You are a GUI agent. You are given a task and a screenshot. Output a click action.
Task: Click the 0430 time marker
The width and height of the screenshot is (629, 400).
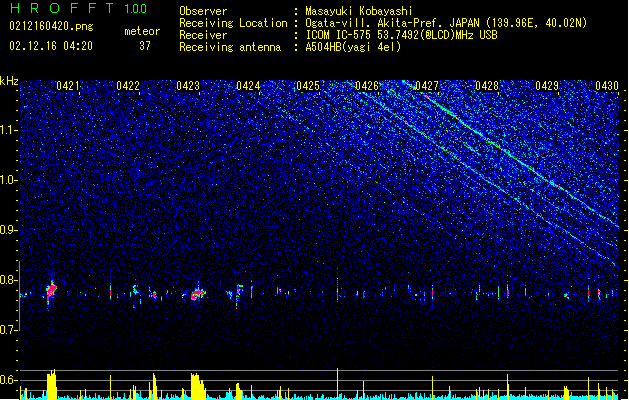click(x=607, y=86)
